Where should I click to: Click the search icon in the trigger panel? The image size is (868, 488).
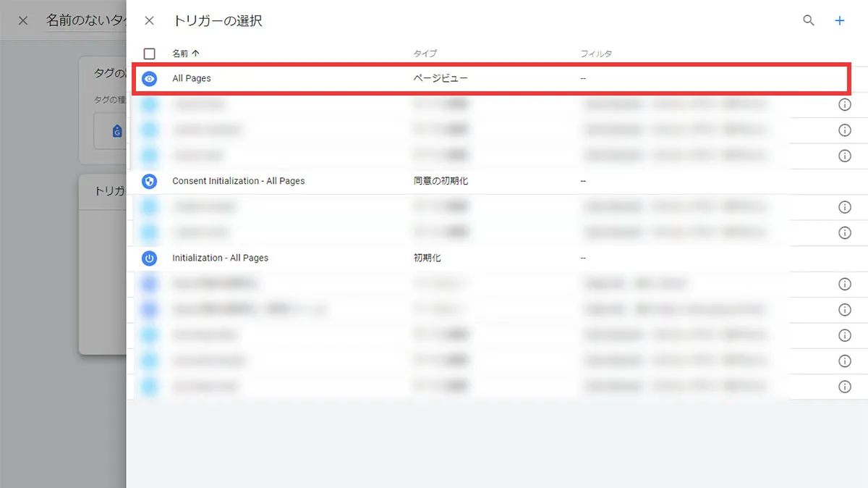click(809, 21)
